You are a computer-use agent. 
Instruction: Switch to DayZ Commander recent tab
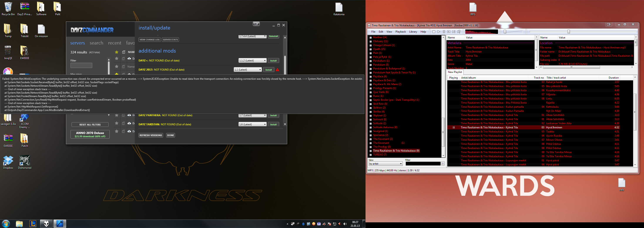pos(114,43)
